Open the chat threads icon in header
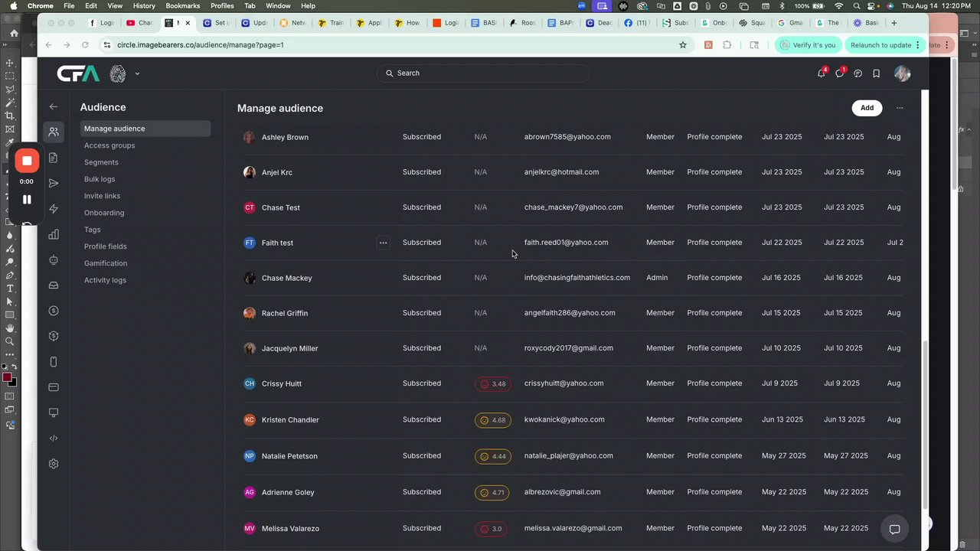 tap(858, 73)
